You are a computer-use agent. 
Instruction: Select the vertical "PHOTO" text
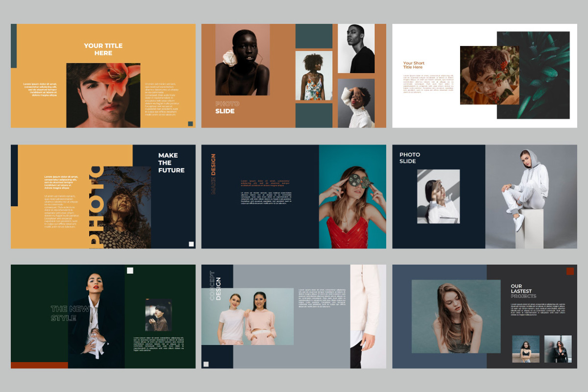click(x=97, y=206)
